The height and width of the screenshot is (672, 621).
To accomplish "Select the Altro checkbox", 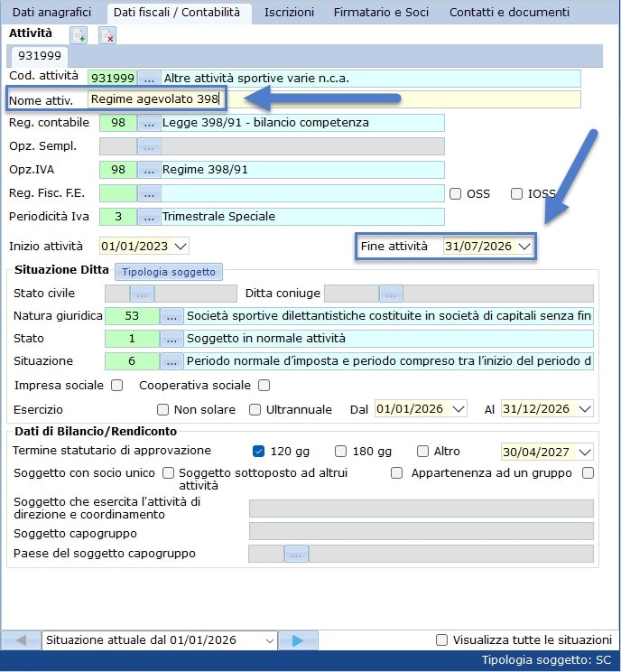I will 422,452.
